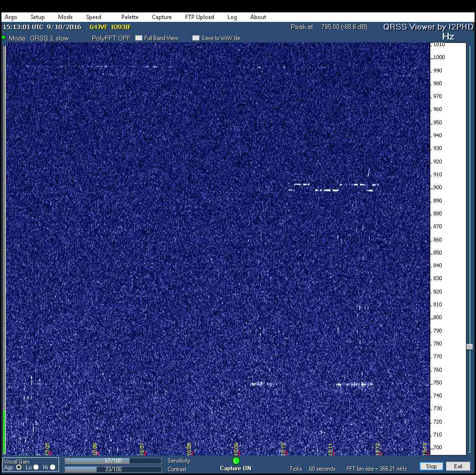
Task: Click the Visual Gain label
Action: click(16, 461)
